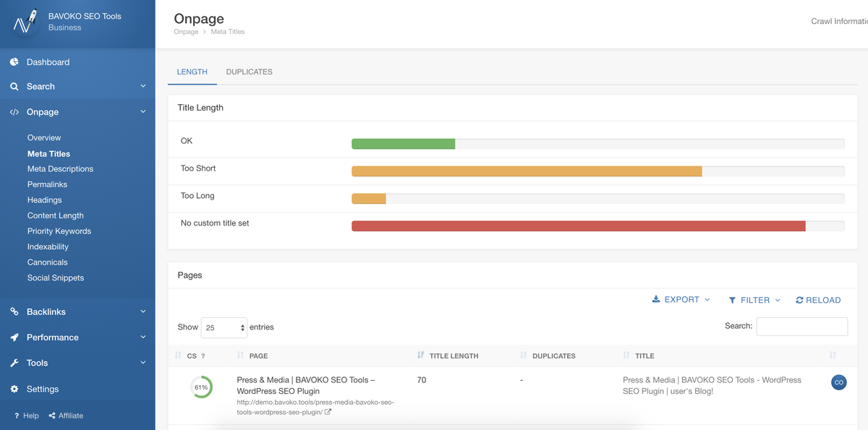
Task: Click the Tools wrench icon
Action: (14, 363)
